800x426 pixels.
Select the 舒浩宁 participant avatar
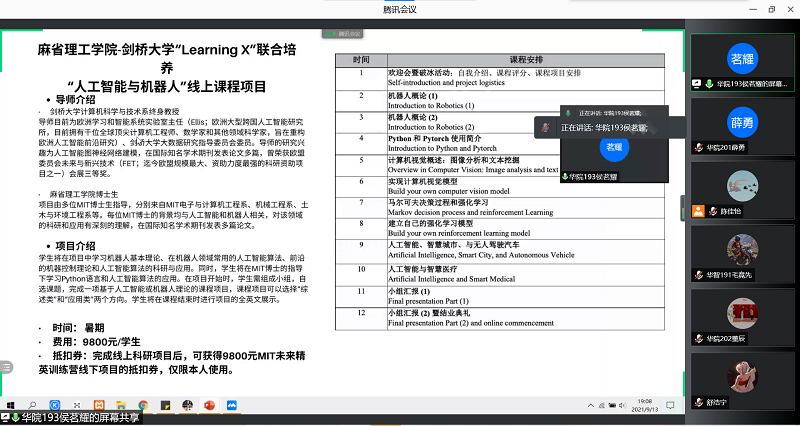point(742,377)
